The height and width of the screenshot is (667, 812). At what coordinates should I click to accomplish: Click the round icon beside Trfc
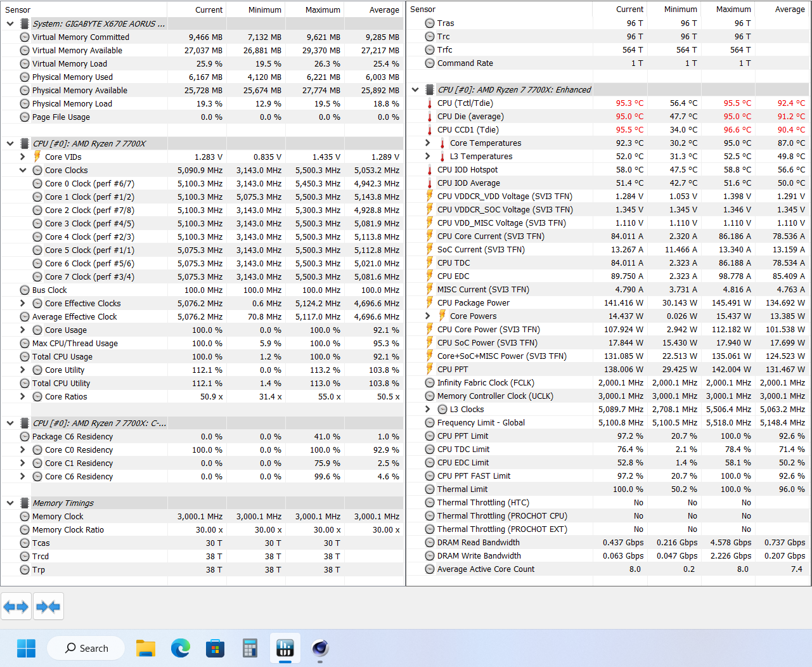coord(430,49)
